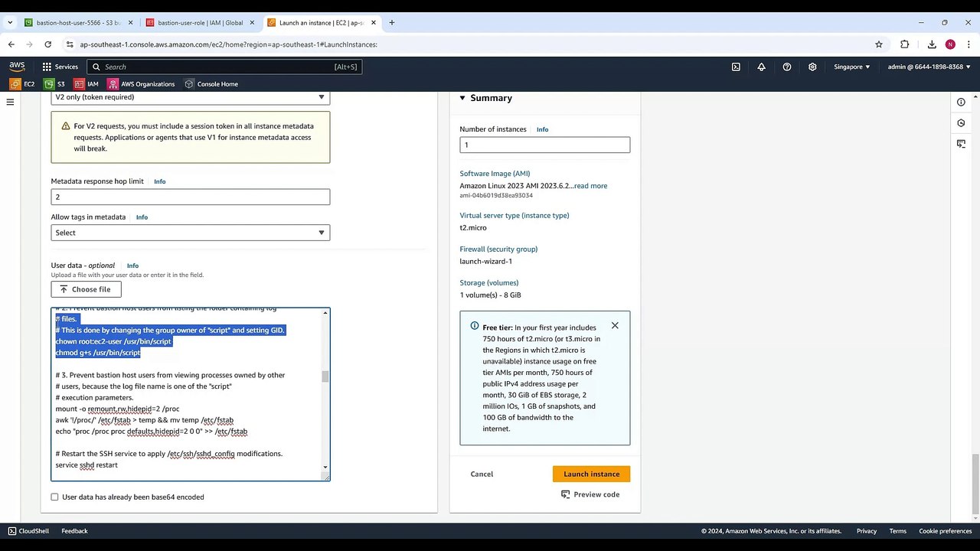Click the 'chmod g+s /usr/bin/script' line

pos(98,353)
